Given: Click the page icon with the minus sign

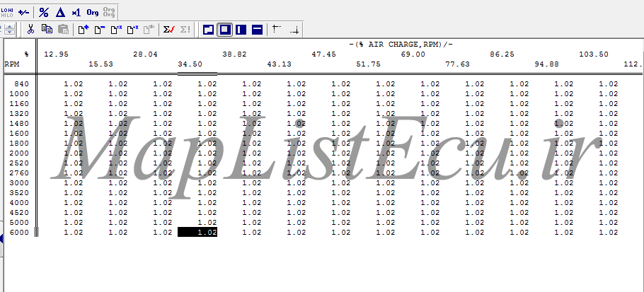Looking at the screenshot, I should 100,29.
